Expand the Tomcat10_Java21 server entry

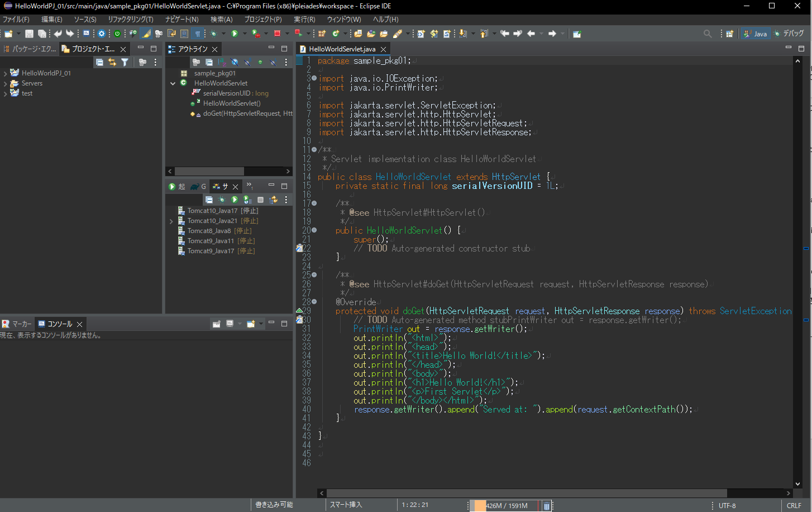171,221
